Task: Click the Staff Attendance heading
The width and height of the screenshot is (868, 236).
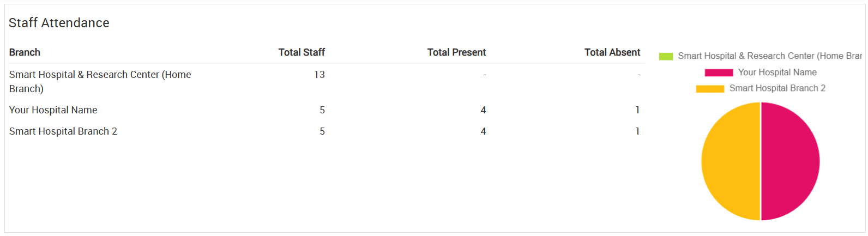Action: (59, 23)
